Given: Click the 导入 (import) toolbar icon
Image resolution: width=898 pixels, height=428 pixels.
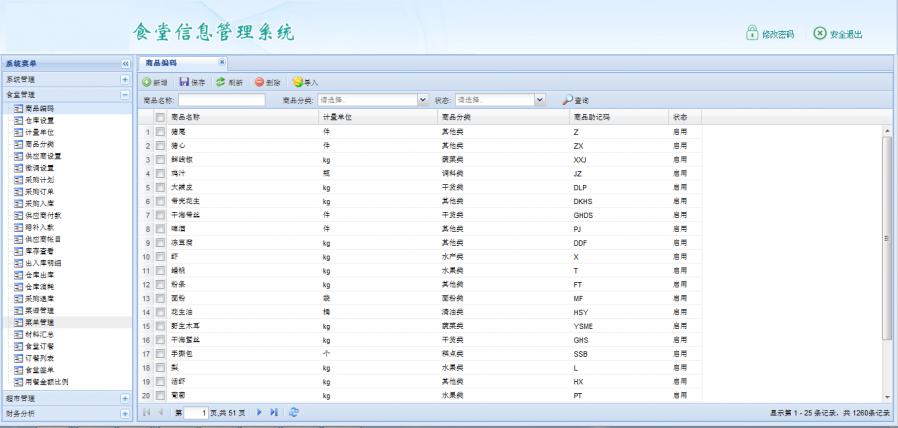Looking at the screenshot, I should point(297,81).
